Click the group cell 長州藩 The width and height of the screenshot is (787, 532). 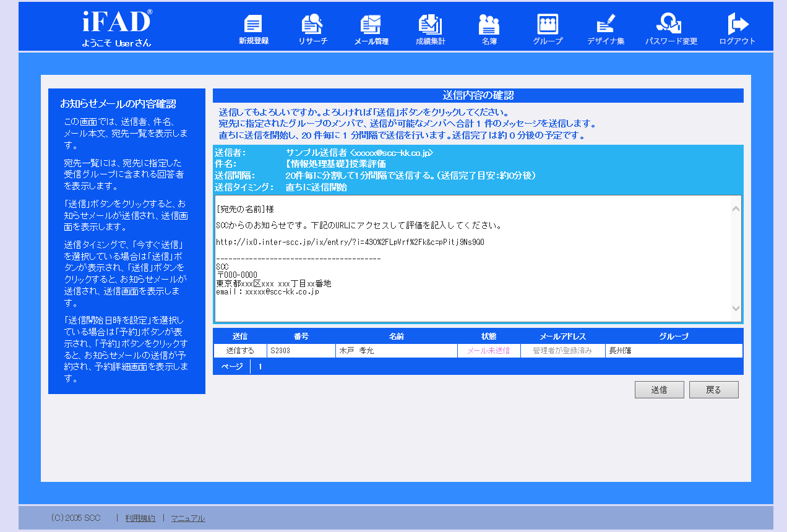pos(674,351)
